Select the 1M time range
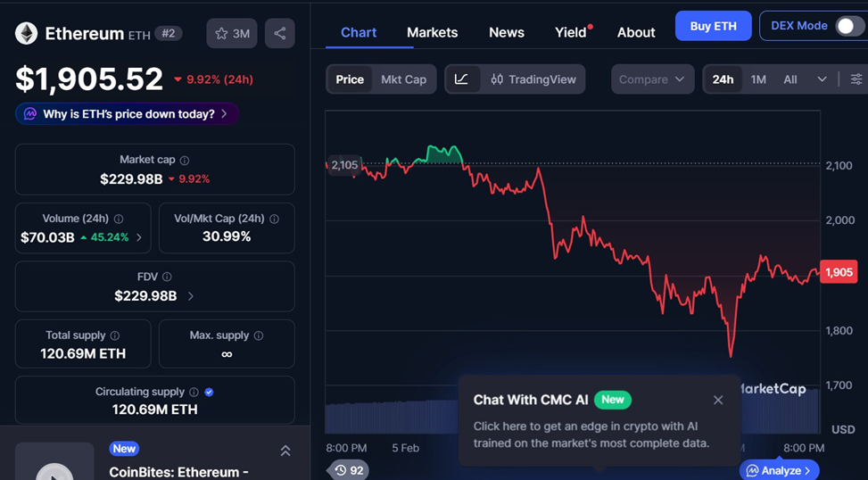The width and height of the screenshot is (868, 480). (758, 79)
